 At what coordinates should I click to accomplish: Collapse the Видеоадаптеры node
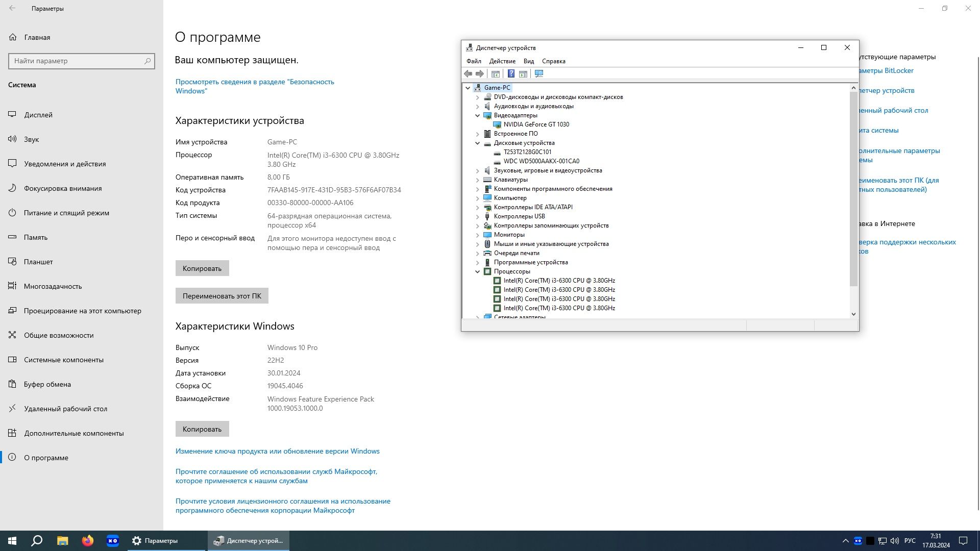478,115
